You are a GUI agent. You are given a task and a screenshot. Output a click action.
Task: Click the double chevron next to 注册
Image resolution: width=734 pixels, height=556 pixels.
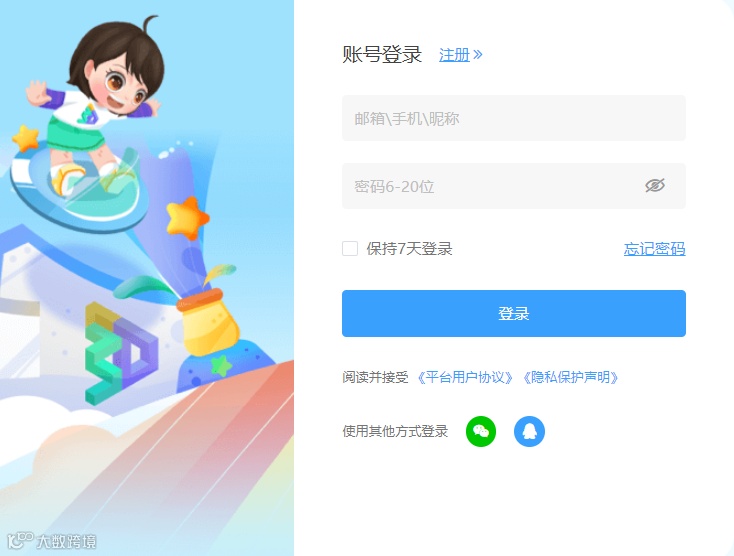tap(477, 55)
